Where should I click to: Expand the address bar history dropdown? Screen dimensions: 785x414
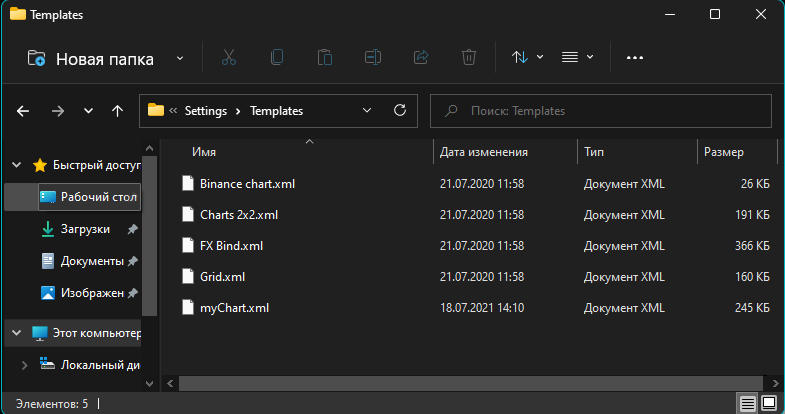(367, 111)
